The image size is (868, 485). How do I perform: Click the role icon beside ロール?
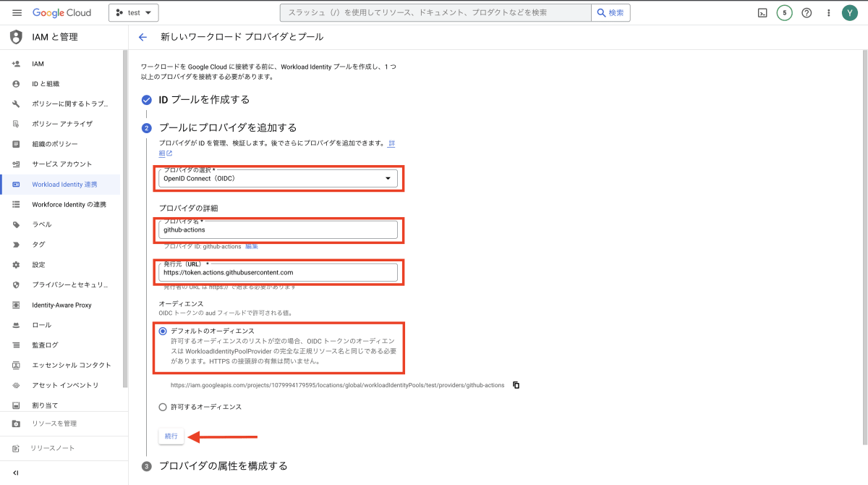[16, 325]
